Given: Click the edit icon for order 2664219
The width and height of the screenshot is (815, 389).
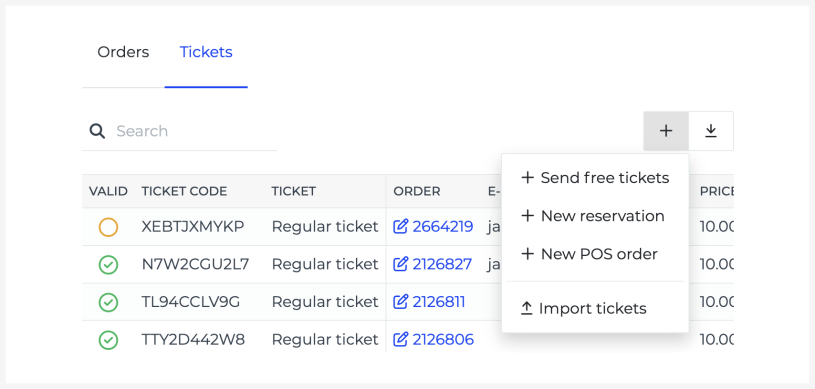Looking at the screenshot, I should pos(400,227).
